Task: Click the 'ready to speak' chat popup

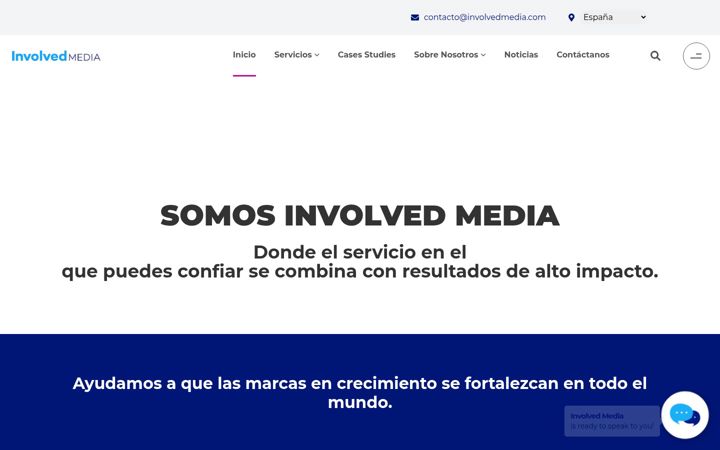Action: pos(612,421)
